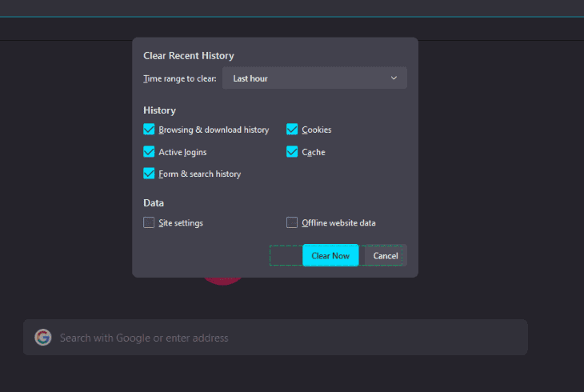Screen dimensions: 584x392
Task: Uncheck the Cookies checkbox
Action: point(292,130)
